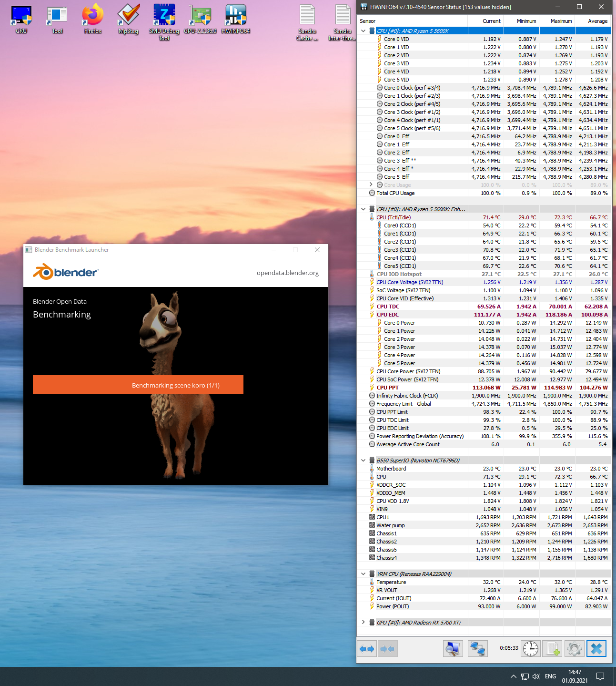Select the Motherboard temperature row

click(484, 469)
